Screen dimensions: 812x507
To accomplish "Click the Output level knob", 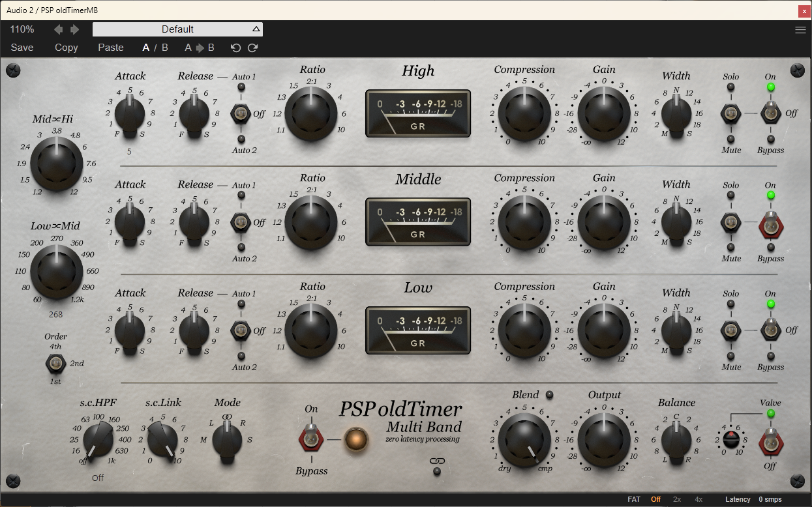I will pos(604,439).
